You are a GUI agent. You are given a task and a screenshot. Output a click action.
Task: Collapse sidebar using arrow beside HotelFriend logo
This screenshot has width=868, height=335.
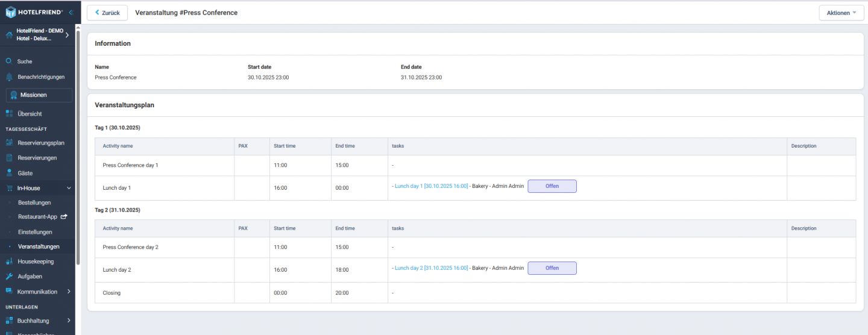pyautogui.click(x=71, y=12)
